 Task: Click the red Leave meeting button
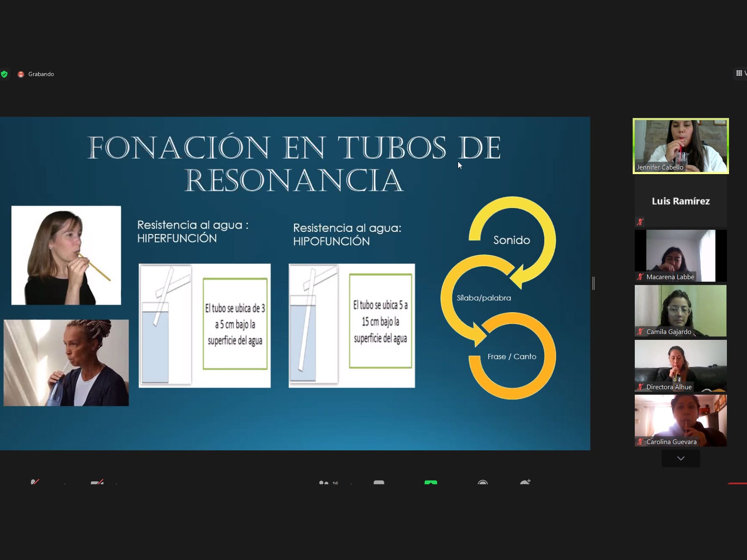tap(737, 483)
